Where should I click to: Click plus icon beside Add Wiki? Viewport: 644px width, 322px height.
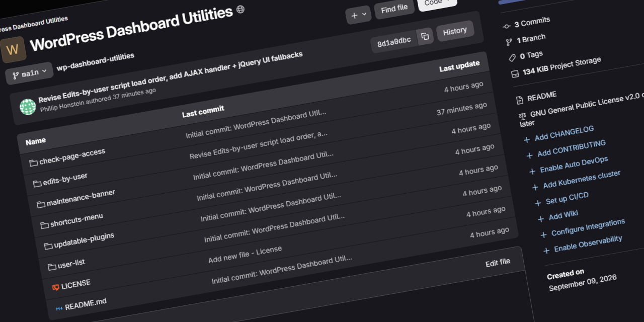pyautogui.click(x=541, y=219)
